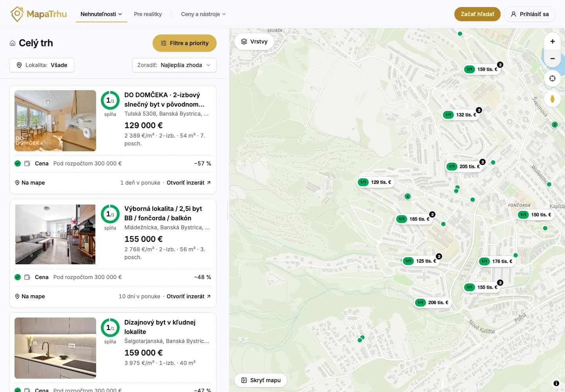Image resolution: width=565 pixels, height=392 pixels.
Task: Show 129 000 € listing Na mape
Action: (30, 183)
